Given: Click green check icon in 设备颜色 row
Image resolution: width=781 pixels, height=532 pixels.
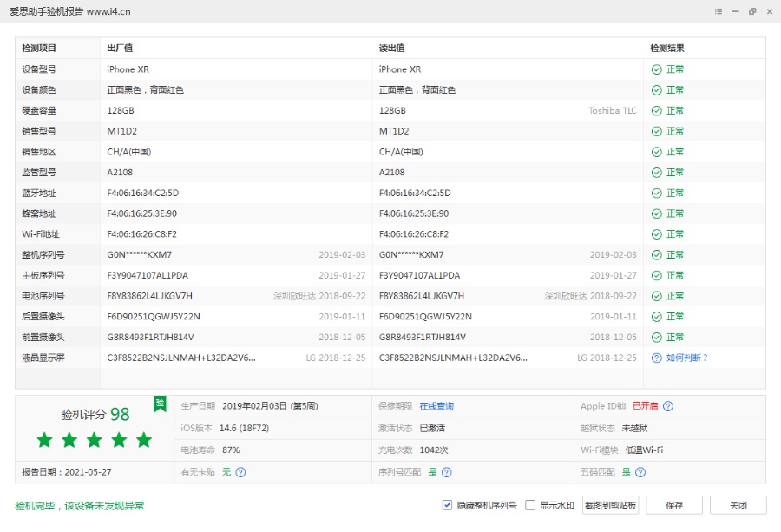Looking at the screenshot, I should [x=657, y=89].
